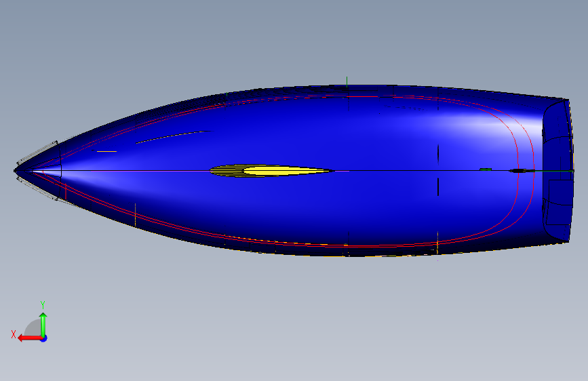Click the blue Z axis ball on triad

(44, 338)
